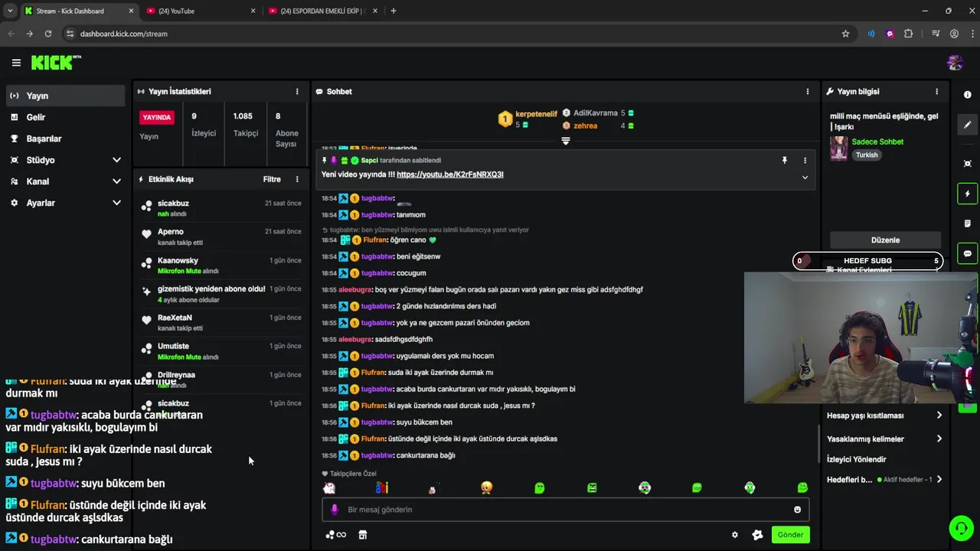Click the points infinity icon
The image size is (980, 551).
pos(336,535)
